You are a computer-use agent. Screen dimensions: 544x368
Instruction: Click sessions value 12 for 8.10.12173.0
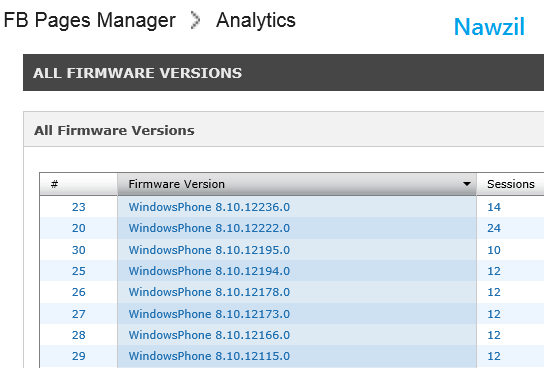click(x=494, y=314)
